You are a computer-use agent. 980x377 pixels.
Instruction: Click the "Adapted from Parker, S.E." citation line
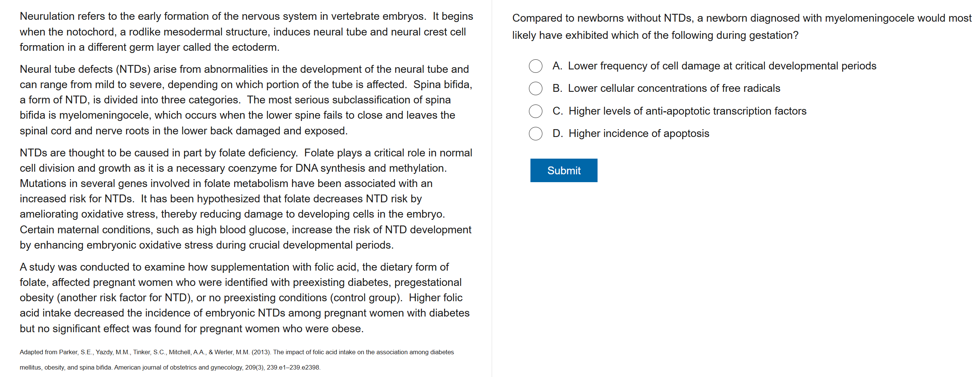pyautogui.click(x=237, y=352)
